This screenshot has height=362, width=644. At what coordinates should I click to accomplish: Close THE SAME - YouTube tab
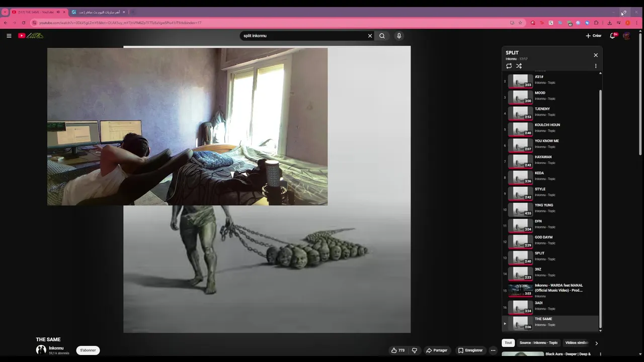click(x=64, y=12)
